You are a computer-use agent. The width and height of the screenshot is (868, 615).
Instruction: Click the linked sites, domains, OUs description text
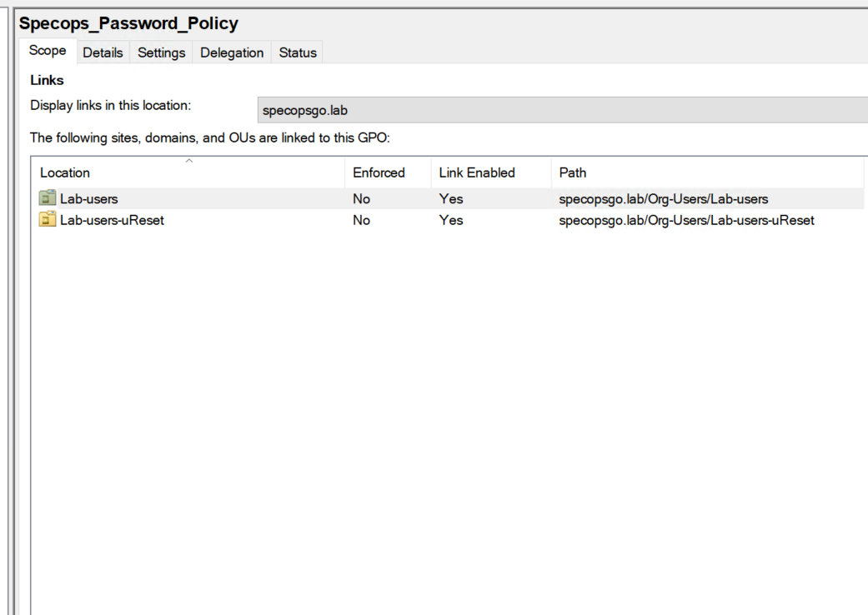[210, 137]
